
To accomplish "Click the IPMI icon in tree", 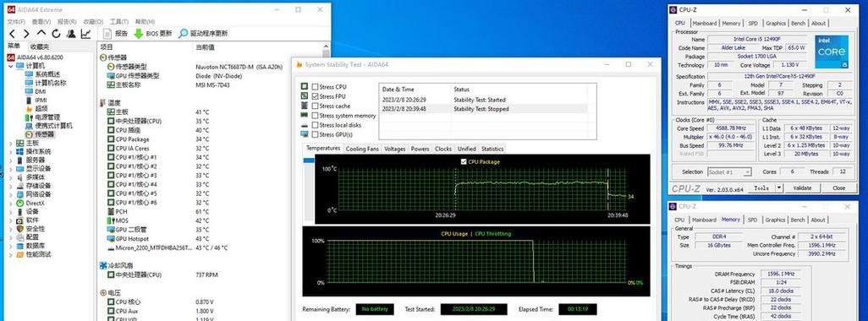I will coord(30,100).
